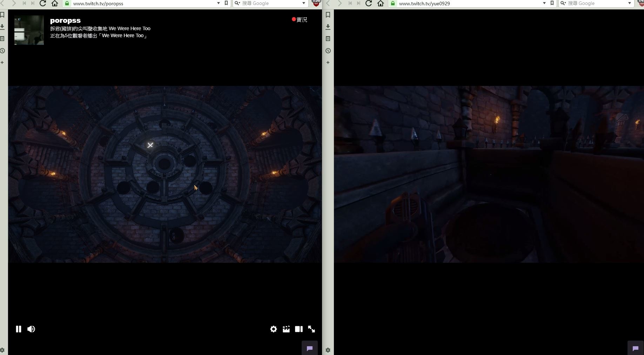Click the We Were Here Too game link
Image resolution: width=644 pixels, height=355 pixels.
coord(123,35)
